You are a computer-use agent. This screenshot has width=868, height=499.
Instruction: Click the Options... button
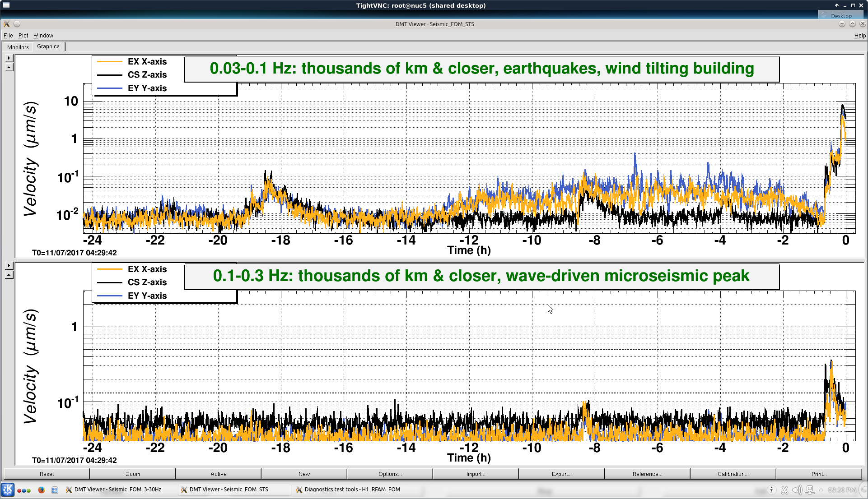point(390,474)
